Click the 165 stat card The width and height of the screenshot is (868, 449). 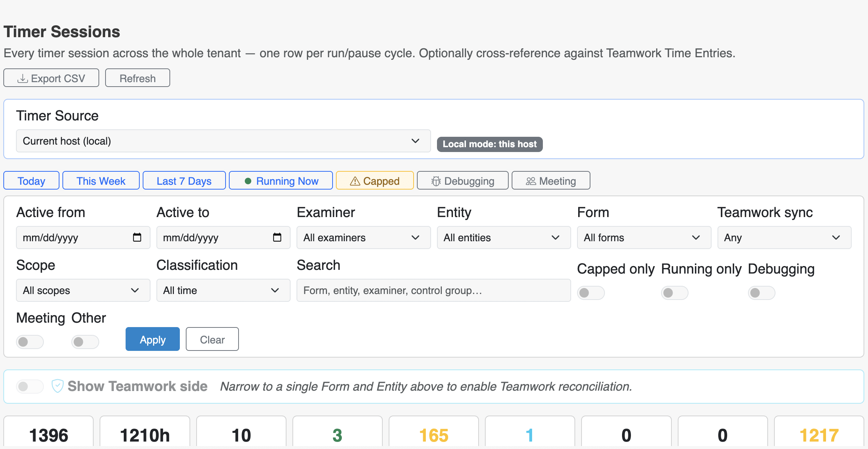pos(434,432)
